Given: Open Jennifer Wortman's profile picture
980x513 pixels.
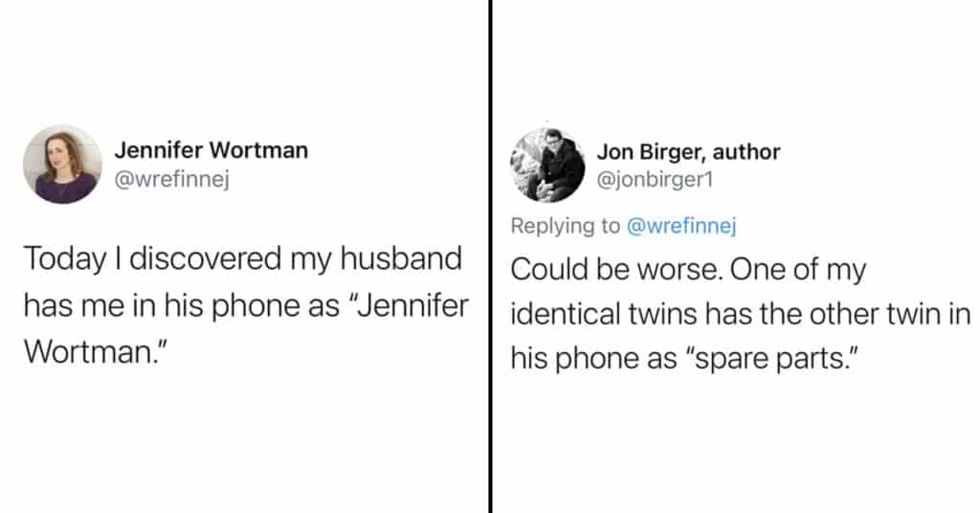Looking at the screenshot, I should click(62, 165).
